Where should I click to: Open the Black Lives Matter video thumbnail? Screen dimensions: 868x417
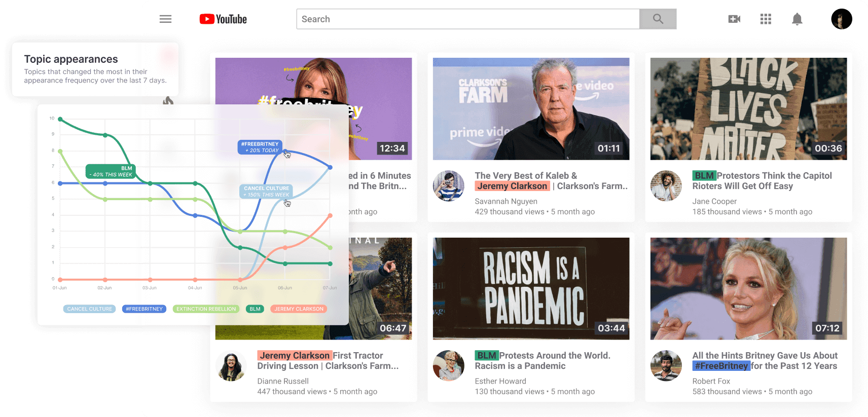tap(748, 109)
